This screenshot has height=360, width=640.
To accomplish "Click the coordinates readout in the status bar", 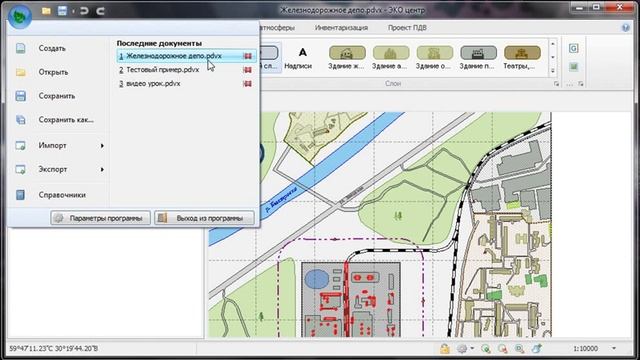I will pos(53,349).
